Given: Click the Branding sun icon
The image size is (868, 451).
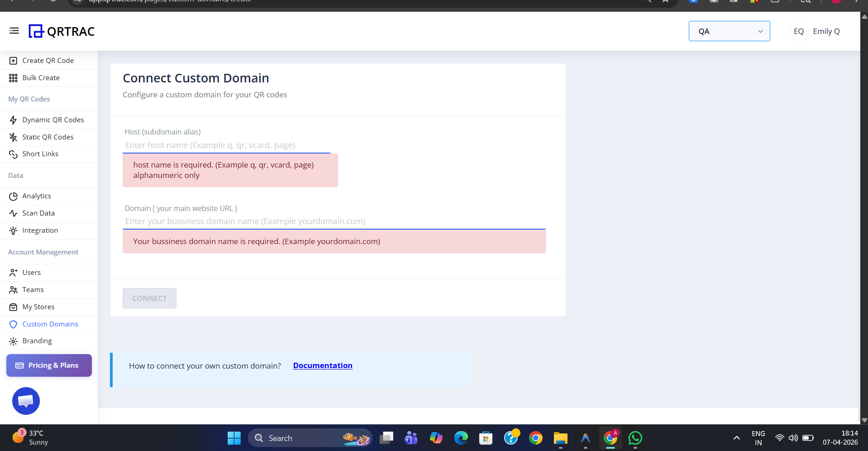Looking at the screenshot, I should pyautogui.click(x=14, y=341).
